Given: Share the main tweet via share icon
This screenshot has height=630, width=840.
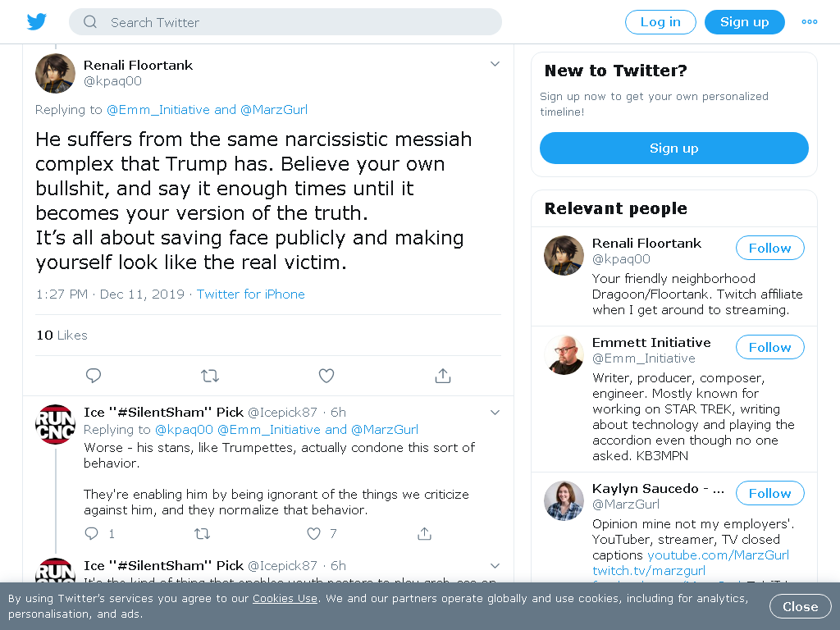Looking at the screenshot, I should click(442, 376).
